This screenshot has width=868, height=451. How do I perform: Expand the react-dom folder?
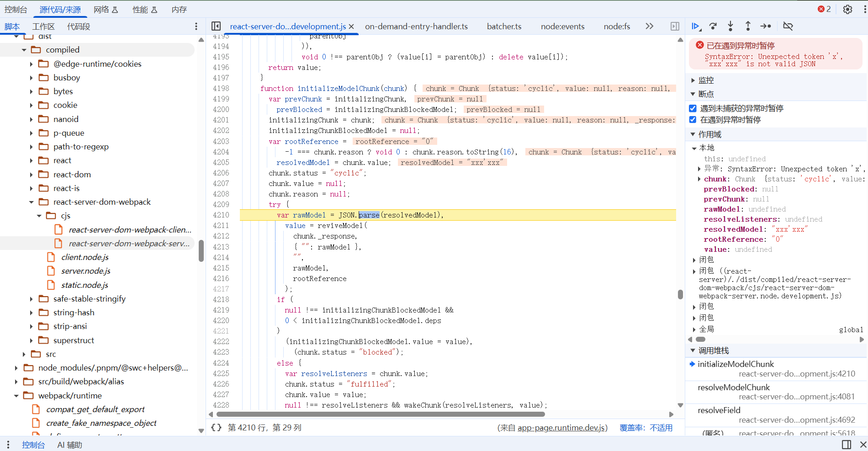[32, 175]
